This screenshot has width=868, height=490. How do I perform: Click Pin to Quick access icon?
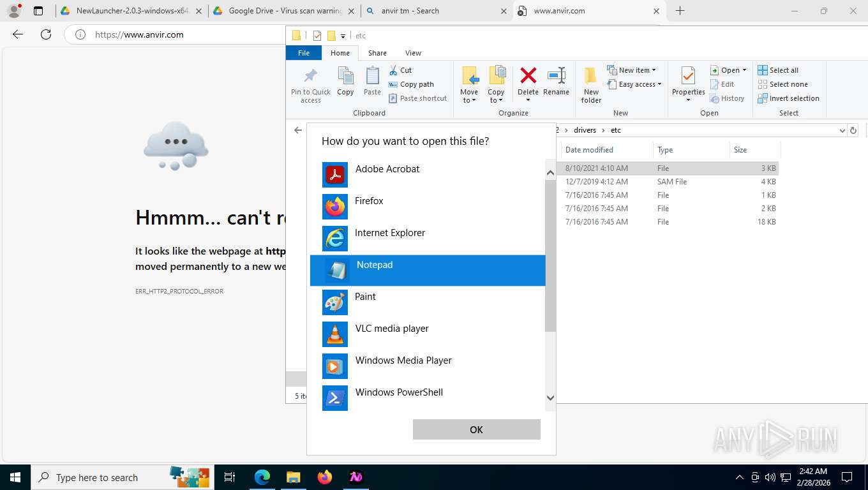click(x=311, y=85)
